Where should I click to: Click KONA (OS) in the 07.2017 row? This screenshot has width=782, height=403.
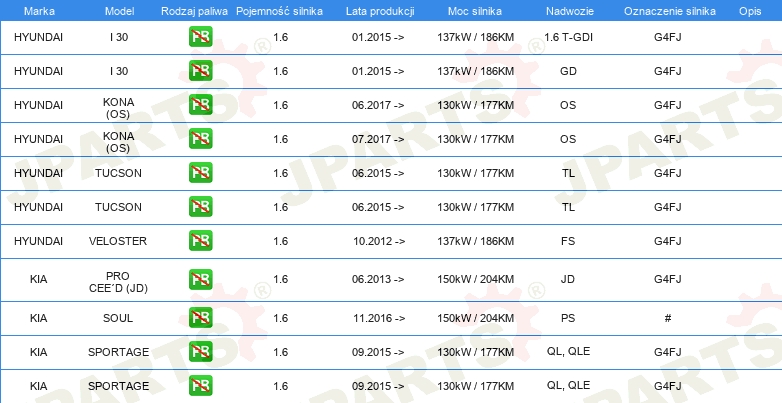[118, 142]
